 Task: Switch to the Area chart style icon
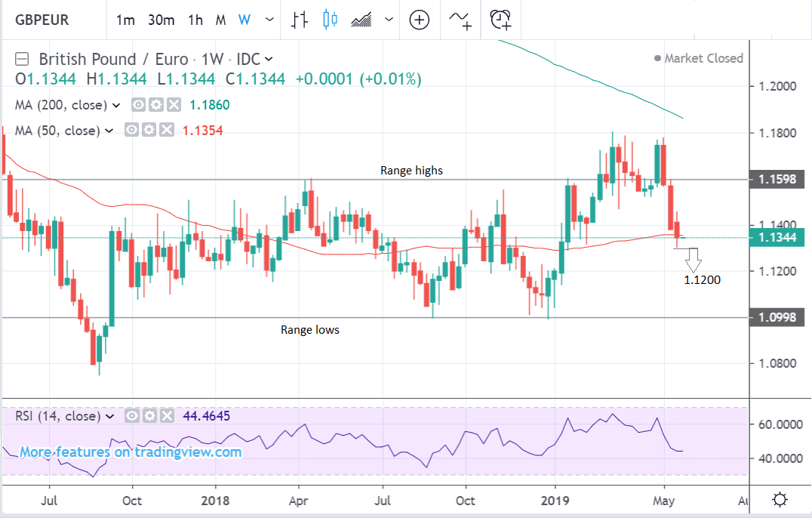362,20
